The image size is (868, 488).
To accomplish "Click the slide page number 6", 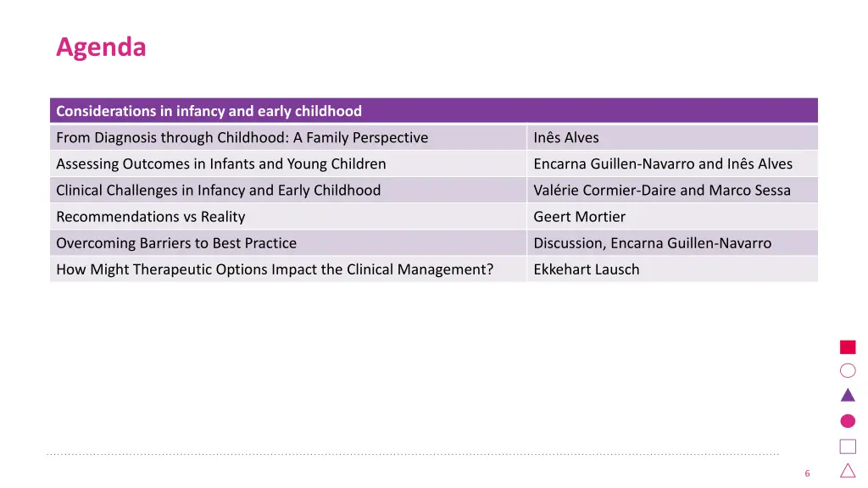I will click(807, 474).
